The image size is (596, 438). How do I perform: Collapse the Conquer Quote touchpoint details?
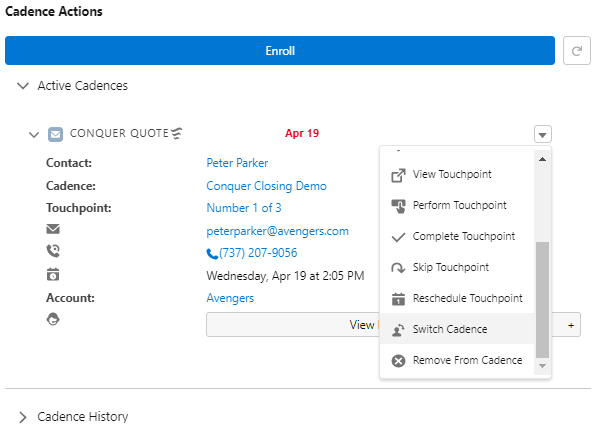point(34,135)
